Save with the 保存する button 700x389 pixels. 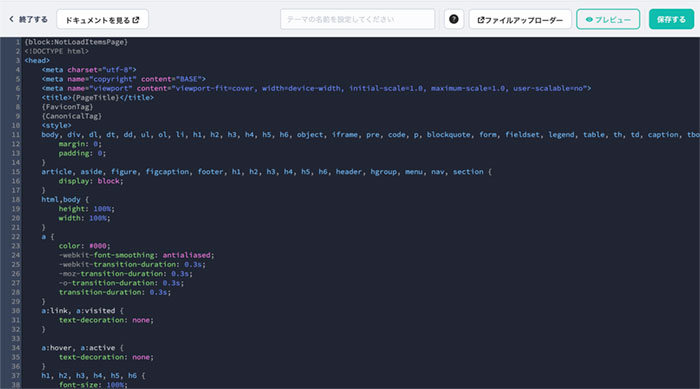(671, 20)
